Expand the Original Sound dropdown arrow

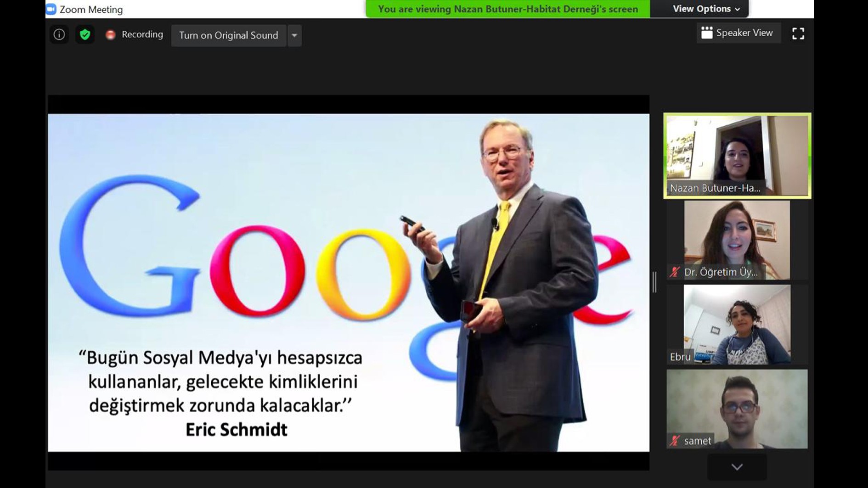click(294, 35)
